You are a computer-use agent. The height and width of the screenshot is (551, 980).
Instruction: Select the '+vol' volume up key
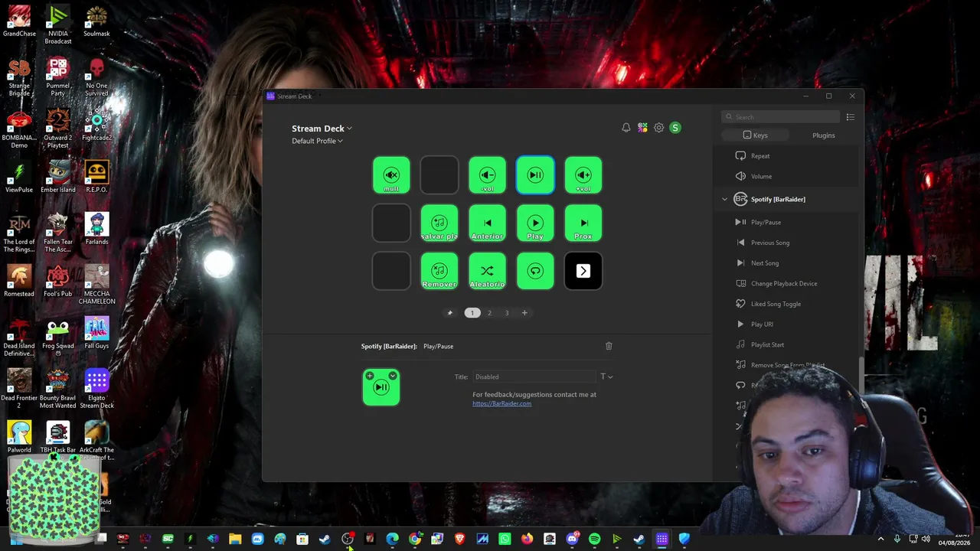(583, 175)
